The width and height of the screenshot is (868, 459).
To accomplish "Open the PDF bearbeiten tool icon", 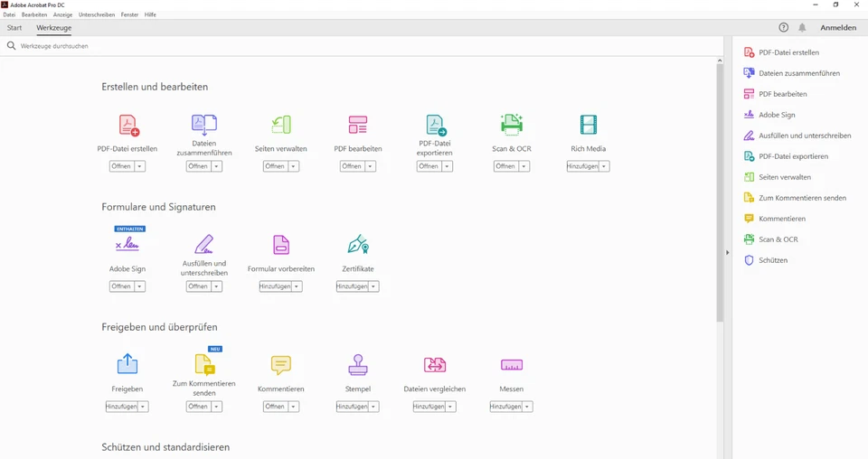I will click(358, 125).
